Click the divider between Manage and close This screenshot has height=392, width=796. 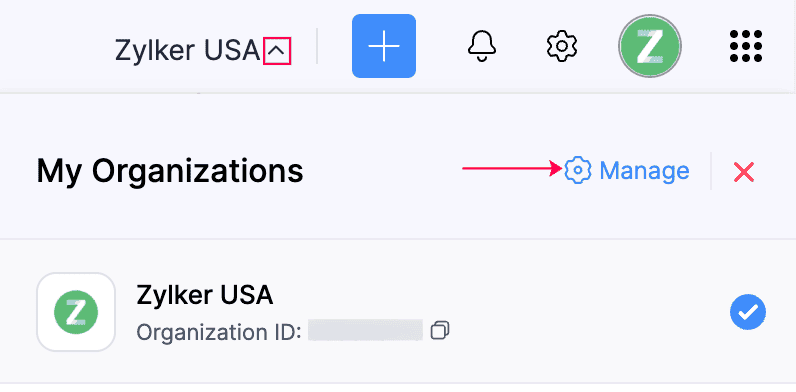tap(711, 171)
